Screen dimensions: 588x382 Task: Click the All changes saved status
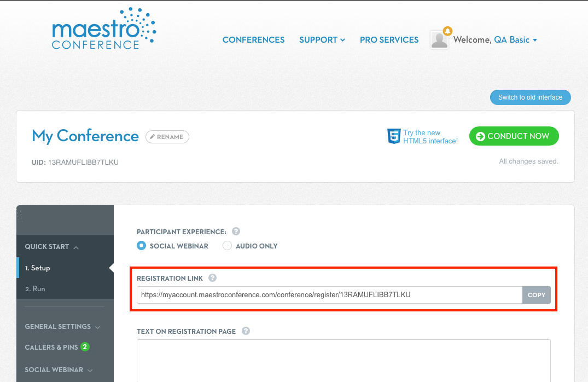tap(528, 161)
